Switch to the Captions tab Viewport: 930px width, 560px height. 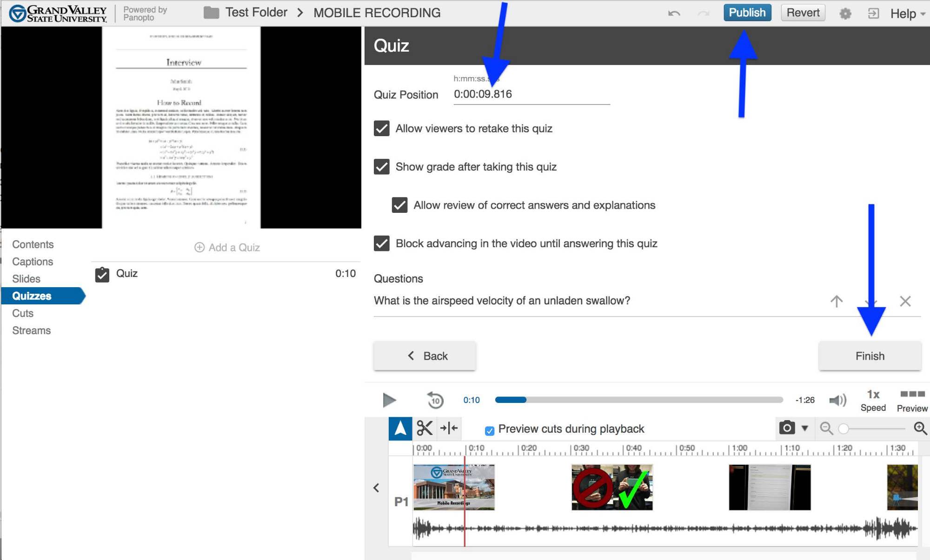[x=33, y=262]
